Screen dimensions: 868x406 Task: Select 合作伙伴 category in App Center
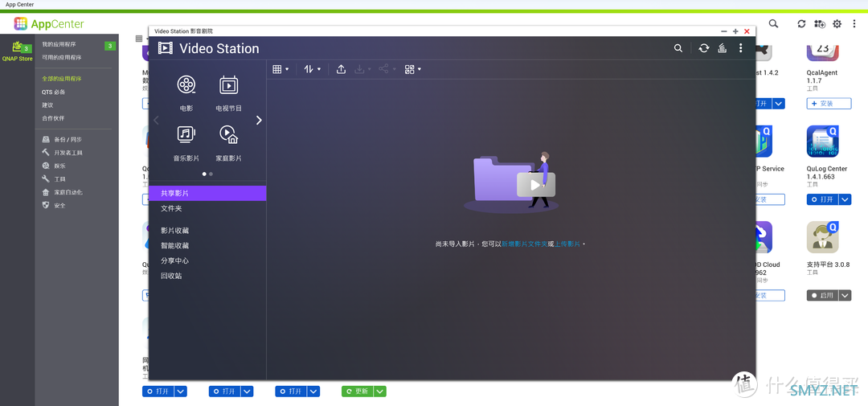pyautogui.click(x=53, y=118)
